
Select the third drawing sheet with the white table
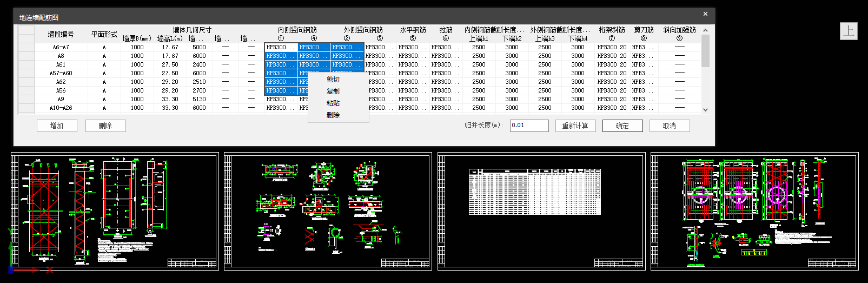pyautogui.click(x=541, y=211)
